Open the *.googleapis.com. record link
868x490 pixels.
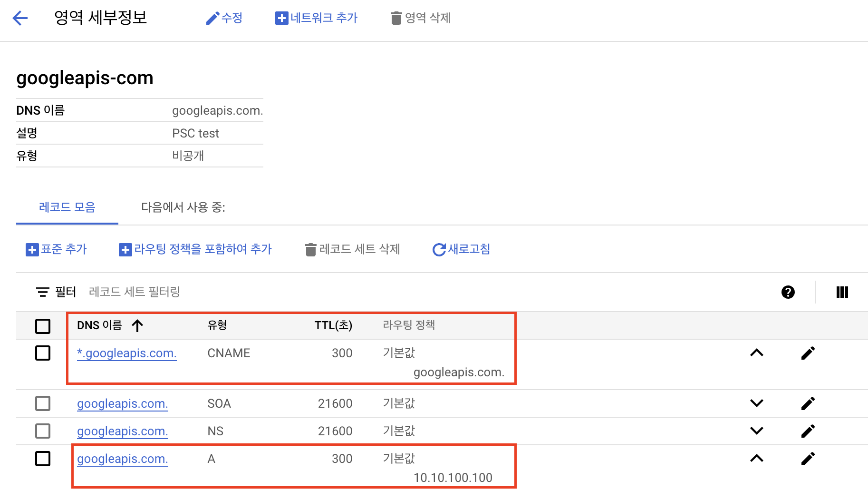click(x=126, y=353)
